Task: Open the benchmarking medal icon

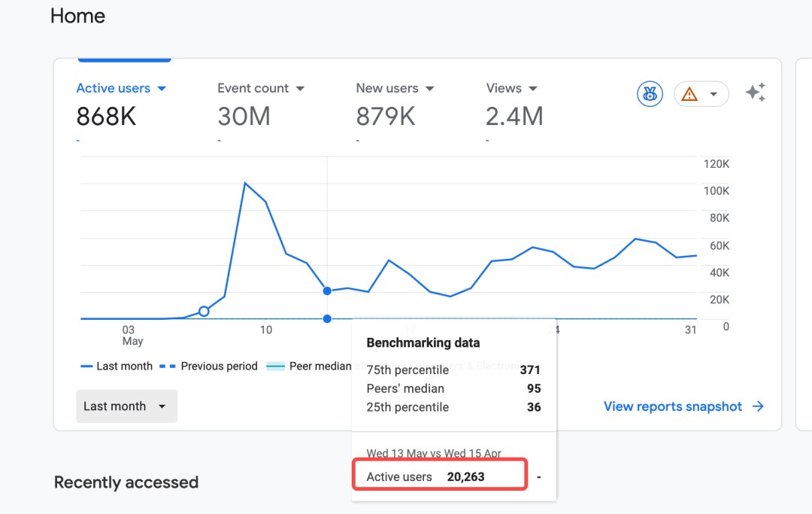Action: coord(650,94)
